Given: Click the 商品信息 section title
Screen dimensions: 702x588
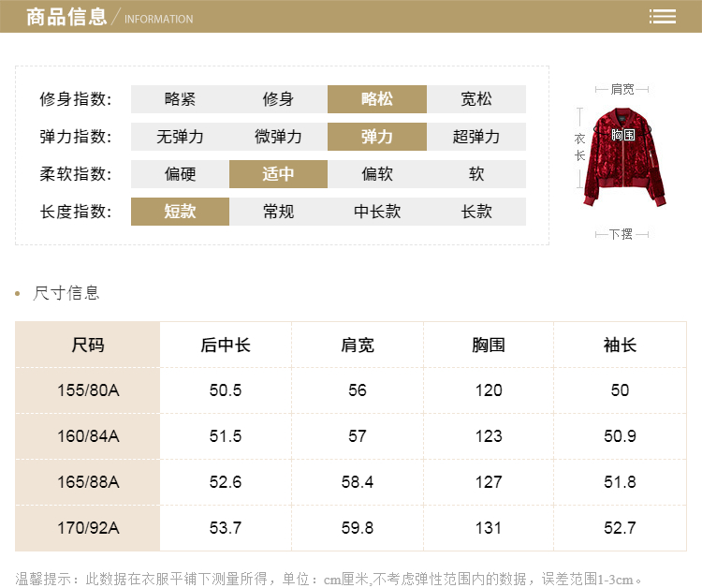Looking at the screenshot, I should 66,17.
